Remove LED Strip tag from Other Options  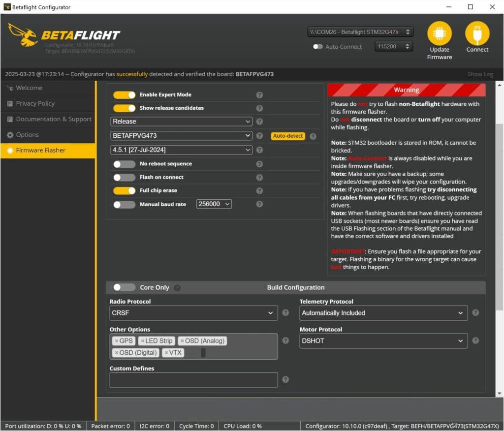pos(142,340)
